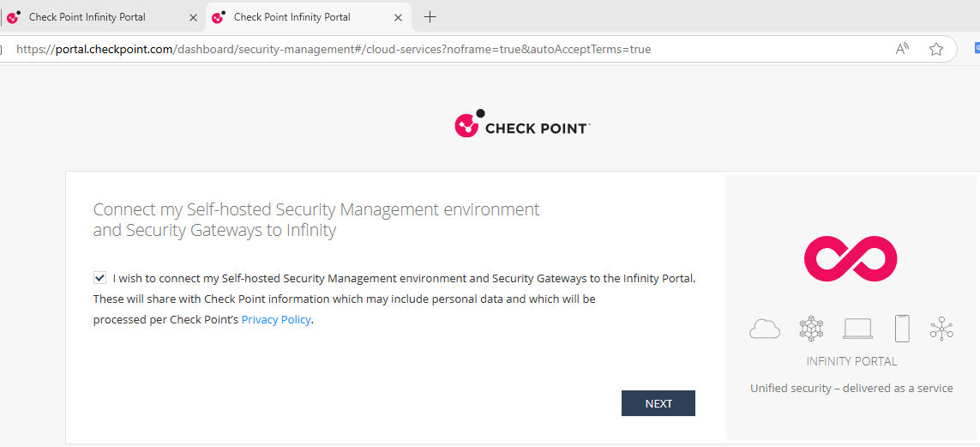Close the first Check Point Infinity Portal tab
Viewport: 980px width, 447px height.
(193, 17)
